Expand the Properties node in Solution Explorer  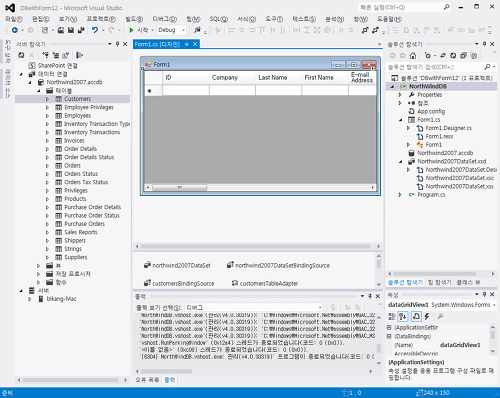click(x=400, y=95)
